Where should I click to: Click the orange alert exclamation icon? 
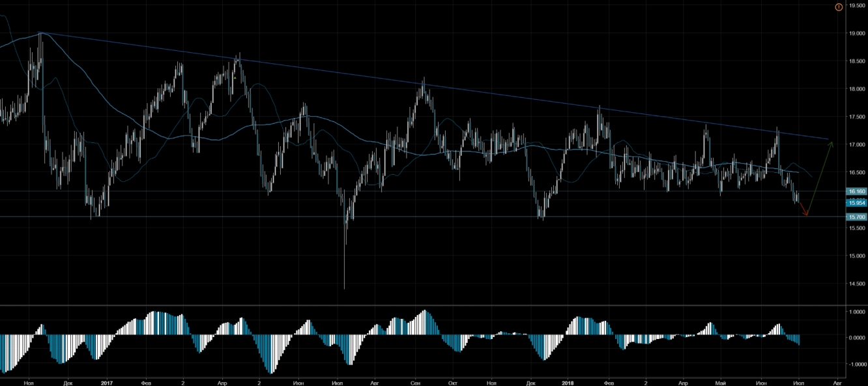[839, 7]
